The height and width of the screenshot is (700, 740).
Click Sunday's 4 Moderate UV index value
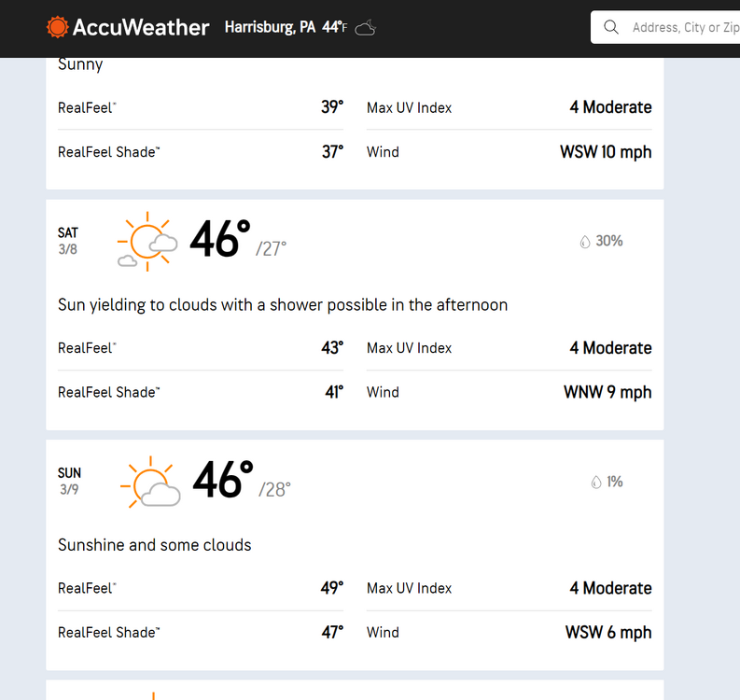[x=610, y=588]
